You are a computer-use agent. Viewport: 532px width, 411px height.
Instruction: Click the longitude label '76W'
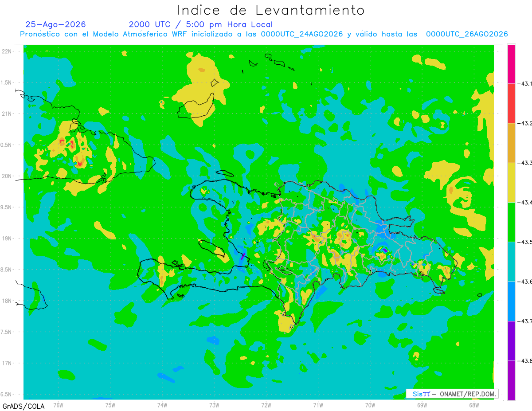pyautogui.click(x=58, y=405)
